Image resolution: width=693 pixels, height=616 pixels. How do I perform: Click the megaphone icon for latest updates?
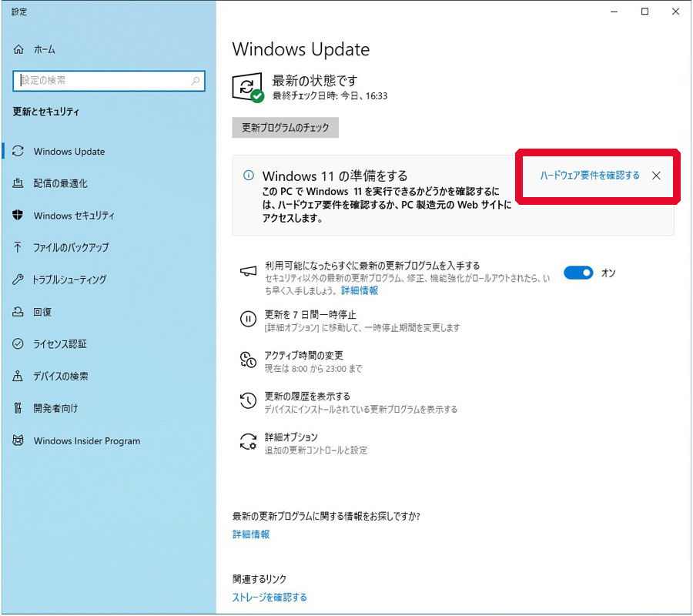click(248, 271)
